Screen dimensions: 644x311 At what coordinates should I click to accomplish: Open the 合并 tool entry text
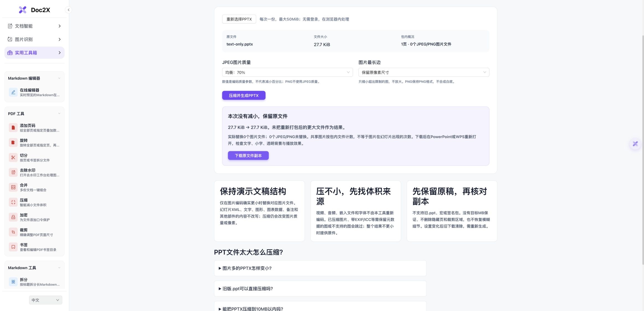coord(33,187)
